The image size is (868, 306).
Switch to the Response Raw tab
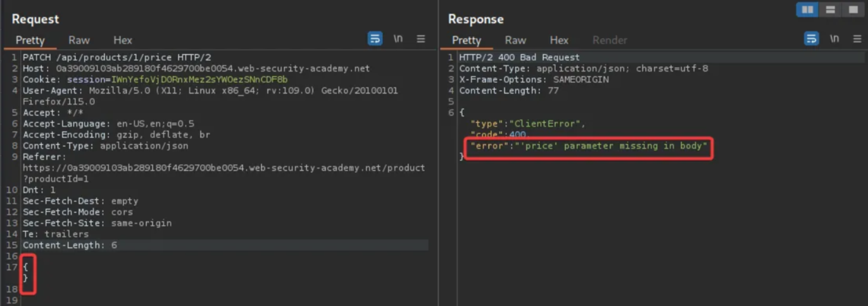(515, 40)
